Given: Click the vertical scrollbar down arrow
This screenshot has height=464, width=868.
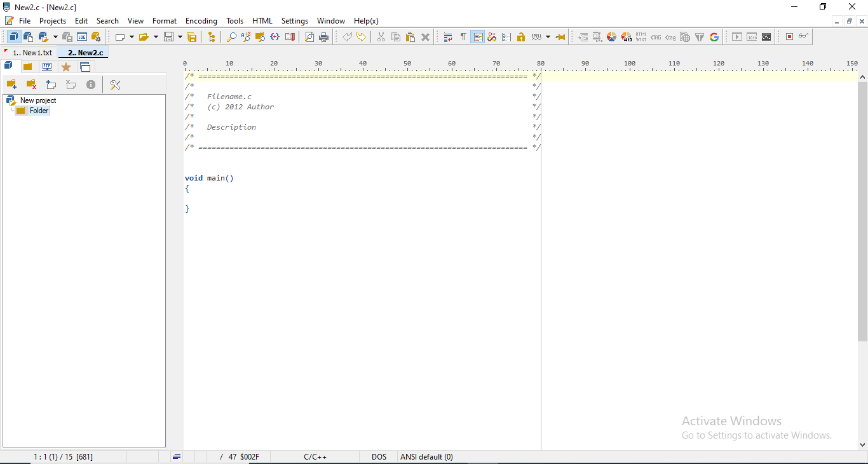Looking at the screenshot, I should [x=862, y=445].
